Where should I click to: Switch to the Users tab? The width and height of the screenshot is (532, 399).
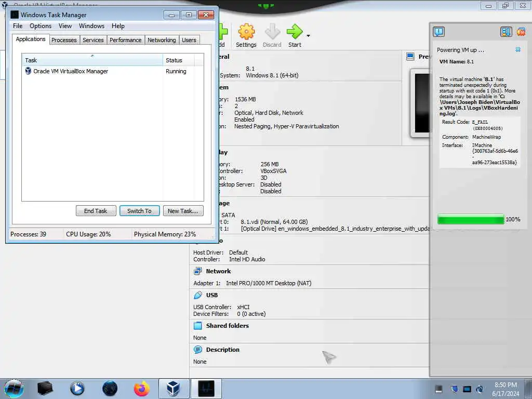coord(189,40)
